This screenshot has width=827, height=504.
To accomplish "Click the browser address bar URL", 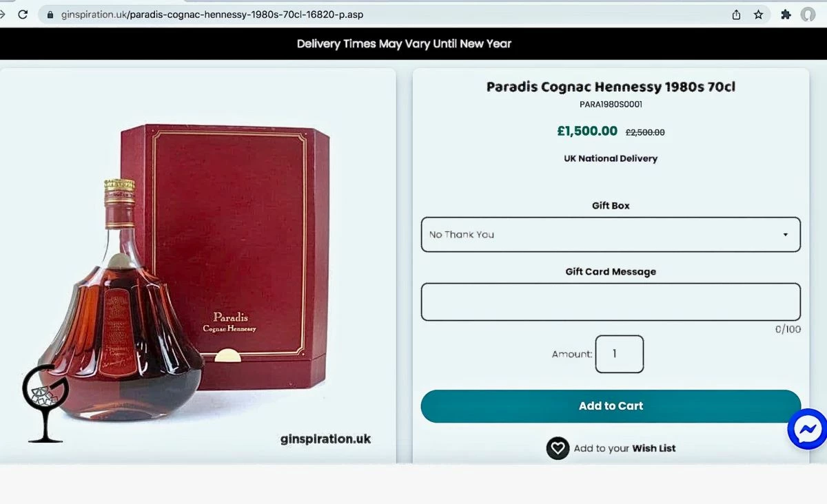I will (212, 14).
